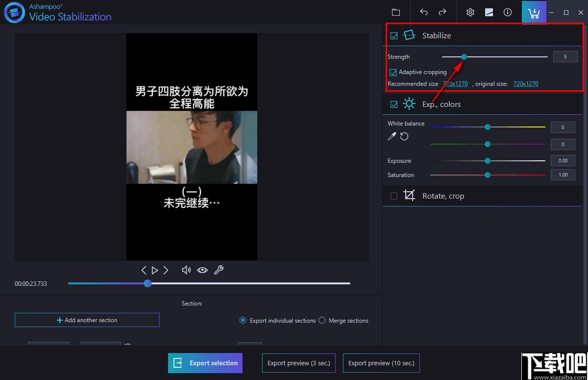Open the settings gear
This screenshot has height=380, width=588.
[x=470, y=12]
